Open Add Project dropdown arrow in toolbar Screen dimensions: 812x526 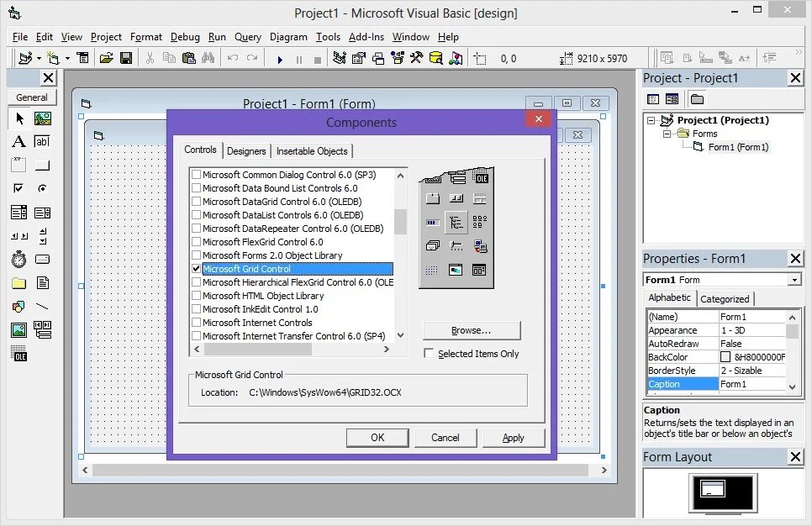point(39,59)
